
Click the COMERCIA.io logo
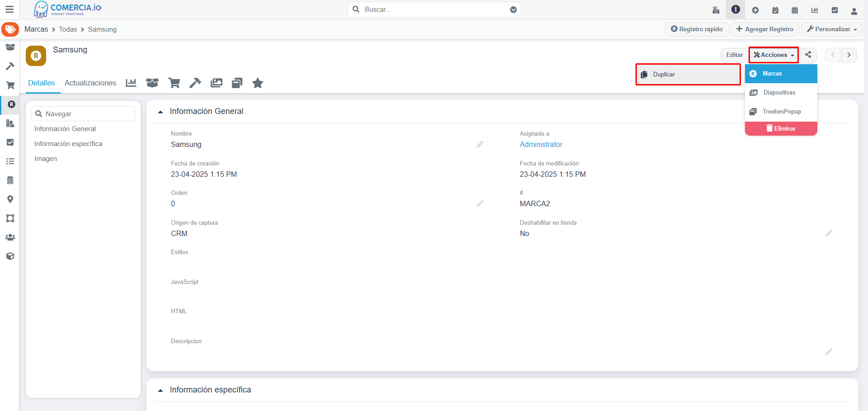[x=68, y=9]
